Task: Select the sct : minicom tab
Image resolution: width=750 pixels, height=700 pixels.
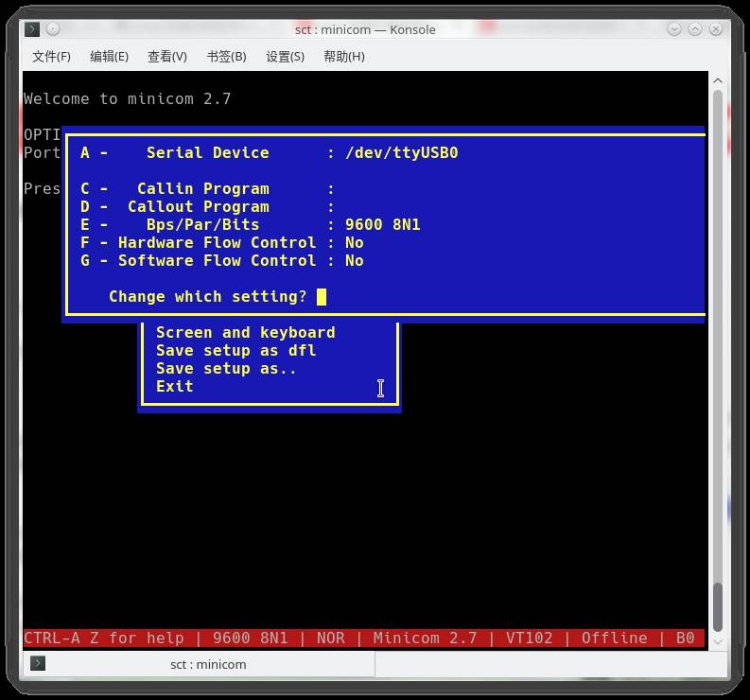Action: pos(199,664)
